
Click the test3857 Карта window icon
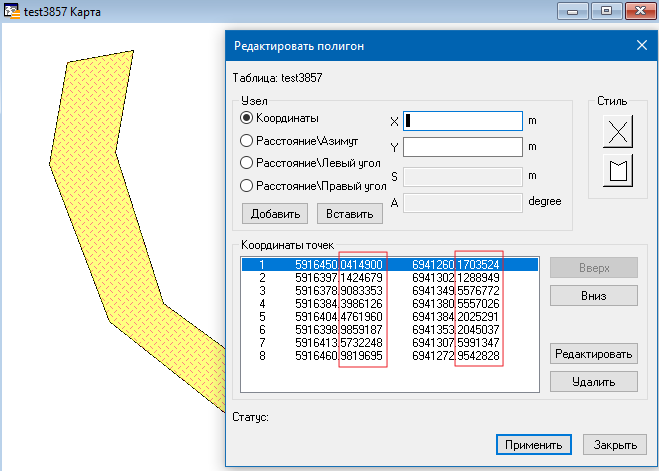click(11, 12)
